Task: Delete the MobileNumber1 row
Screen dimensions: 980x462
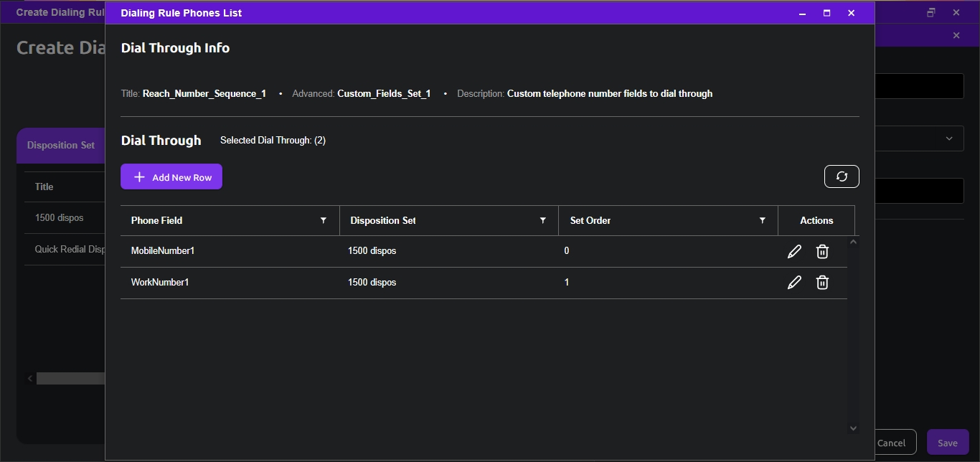Action: tap(823, 251)
